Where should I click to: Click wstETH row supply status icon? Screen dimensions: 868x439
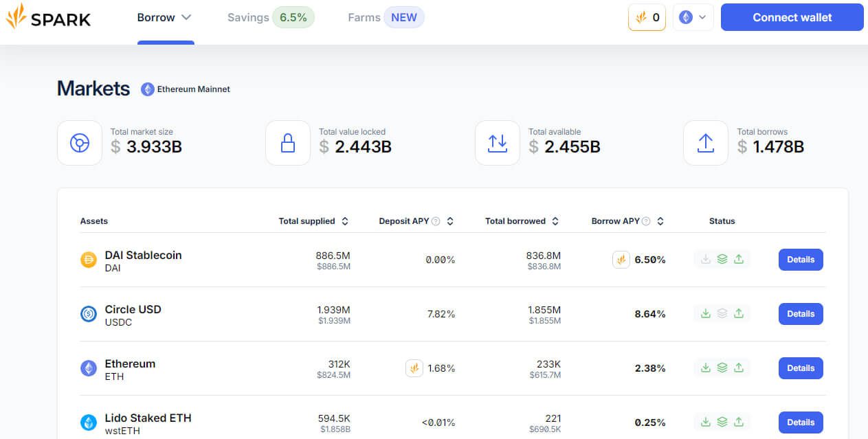tap(705, 423)
